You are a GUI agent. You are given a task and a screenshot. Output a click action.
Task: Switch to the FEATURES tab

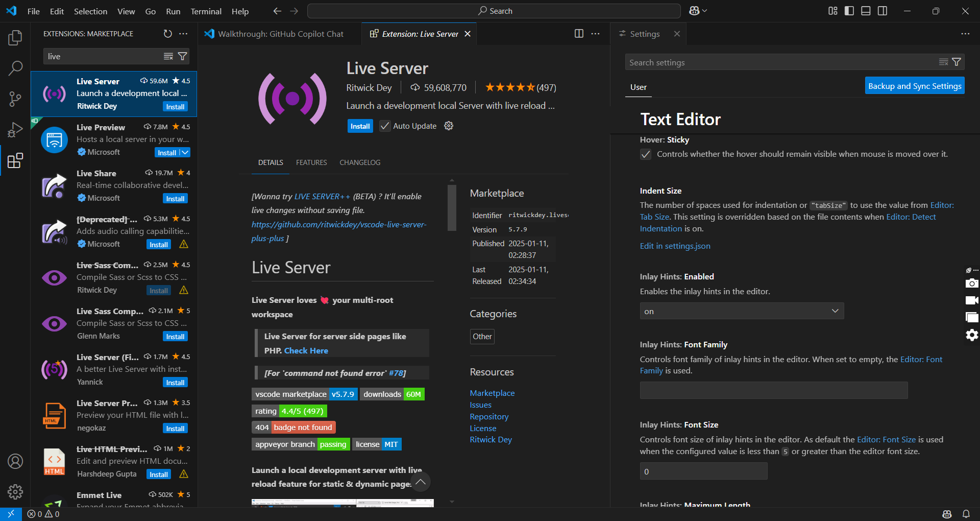coord(311,162)
